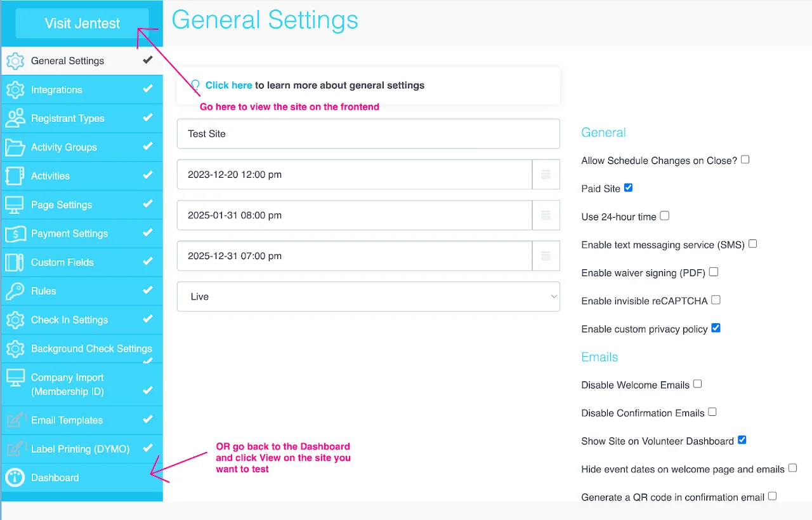
Task: Click the Registrant Types people icon
Action: 15,118
